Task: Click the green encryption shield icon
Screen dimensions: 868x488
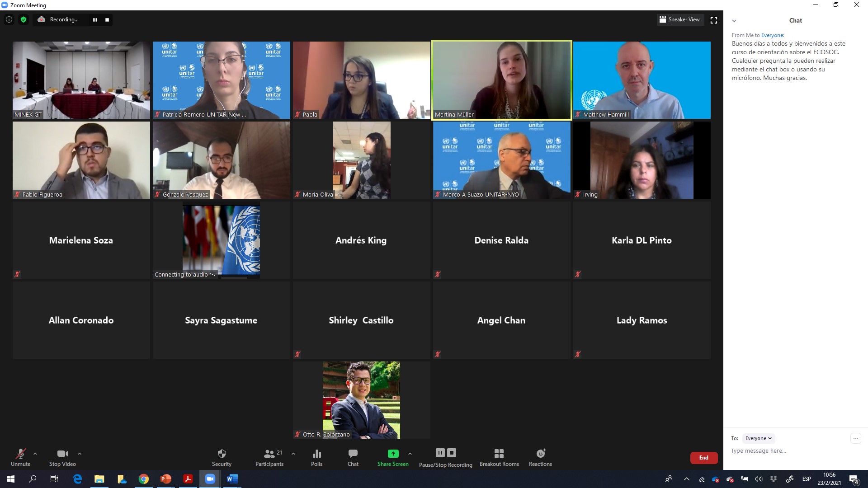Action: (24, 19)
